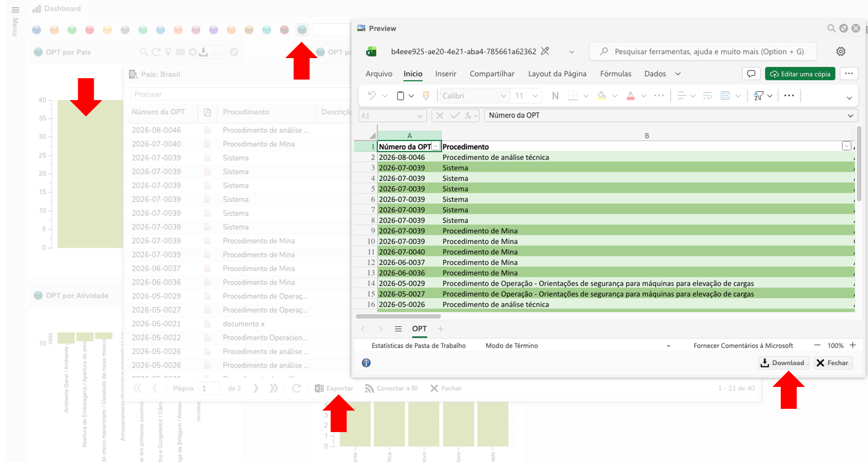Click the Download button in Preview
The image size is (868, 462).
click(784, 363)
